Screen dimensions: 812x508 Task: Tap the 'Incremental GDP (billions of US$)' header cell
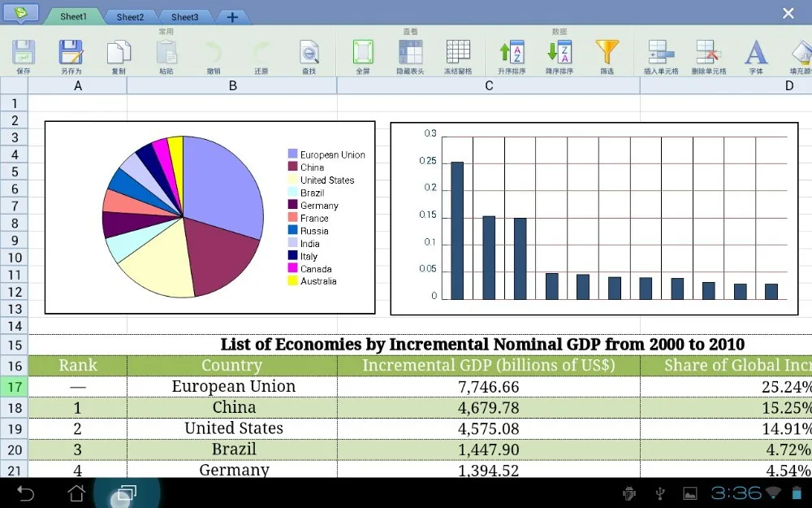(x=489, y=366)
